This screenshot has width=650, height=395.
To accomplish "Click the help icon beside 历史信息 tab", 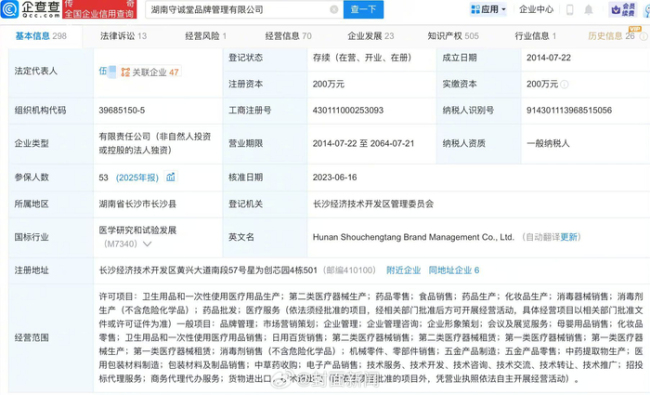I will (x=643, y=36).
